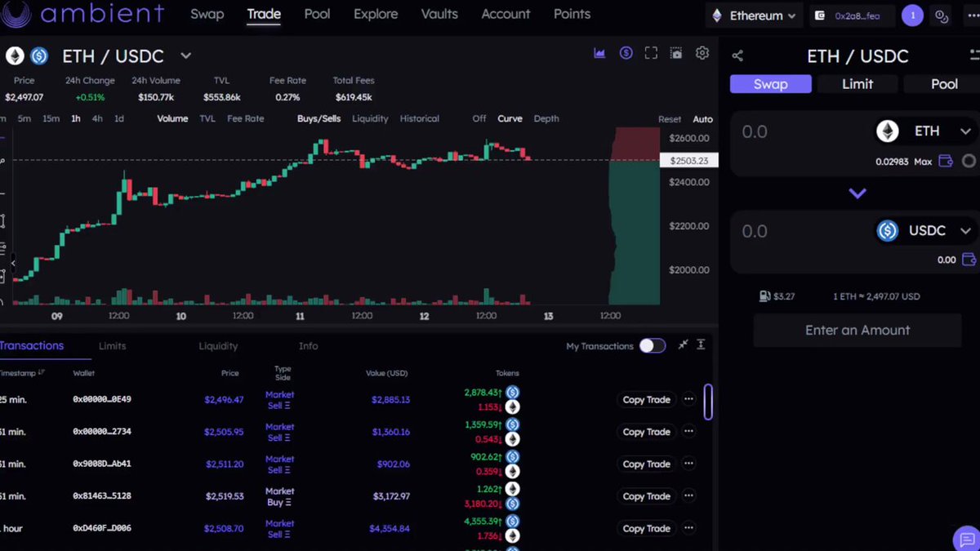Image resolution: width=980 pixels, height=551 pixels.
Task: Open the ETH token selector
Action: 924,131
